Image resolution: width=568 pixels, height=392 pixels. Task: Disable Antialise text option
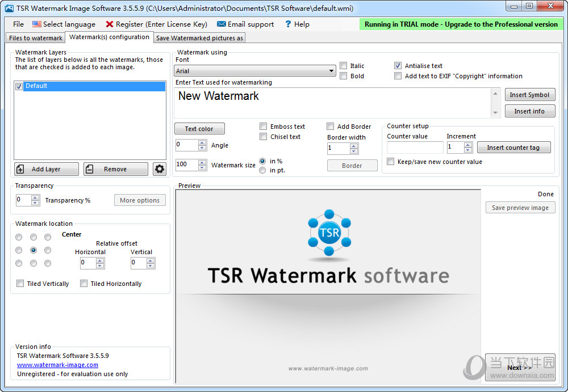(398, 65)
